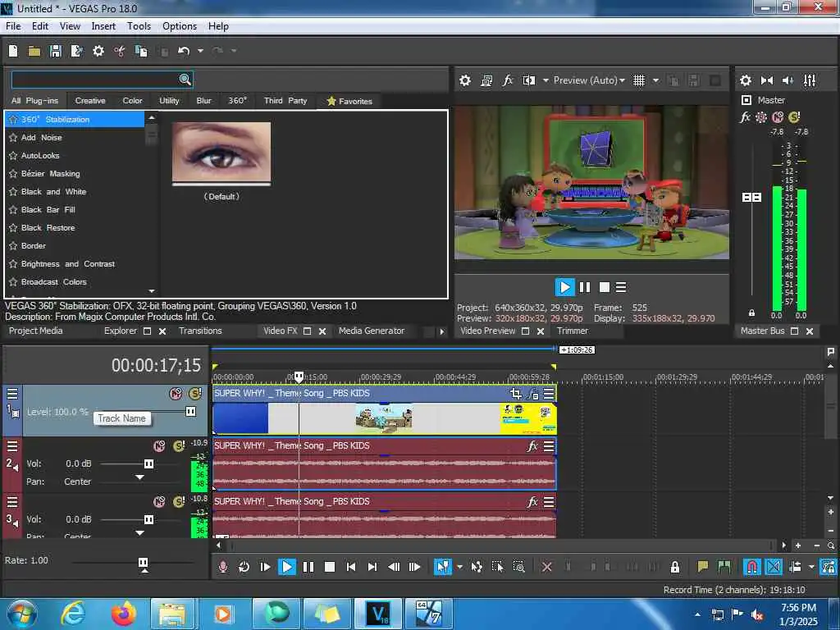This screenshot has height=630, width=840.
Task: Click inside the plug-in search field
Action: tap(95, 80)
